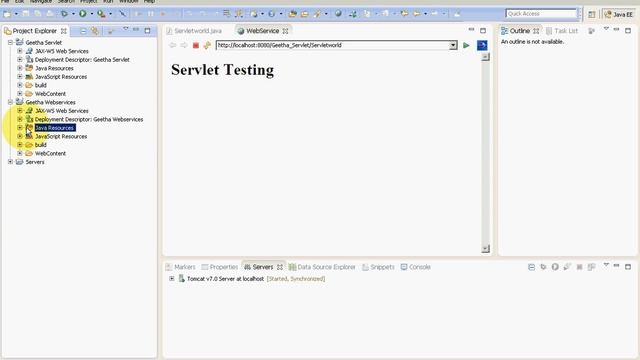Open the dropdown arrow next to Run
This screenshot has height=360, width=640.
[x=91, y=14]
